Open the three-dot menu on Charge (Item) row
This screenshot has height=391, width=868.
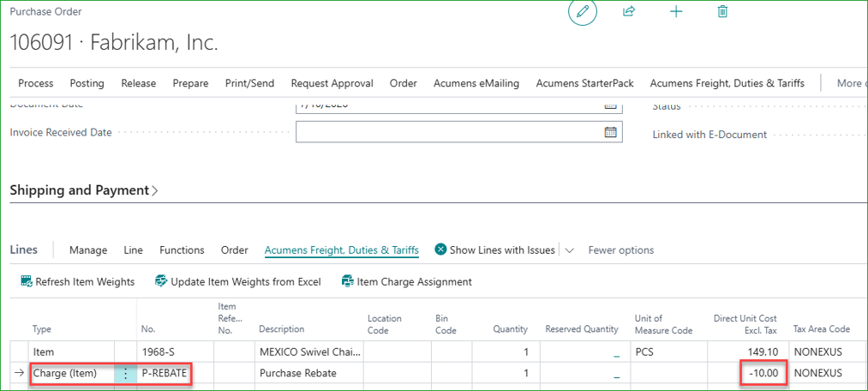(126, 373)
